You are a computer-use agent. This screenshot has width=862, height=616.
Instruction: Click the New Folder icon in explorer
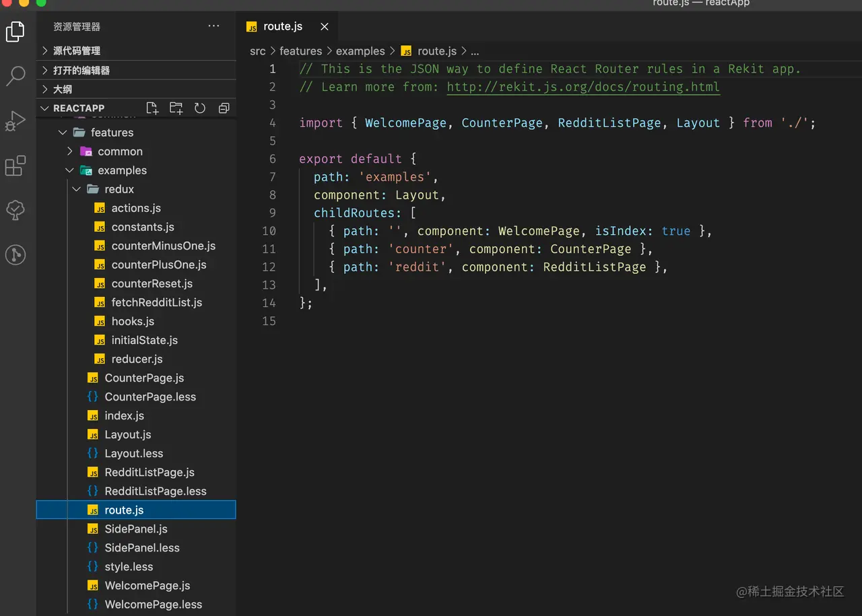pyautogui.click(x=176, y=108)
